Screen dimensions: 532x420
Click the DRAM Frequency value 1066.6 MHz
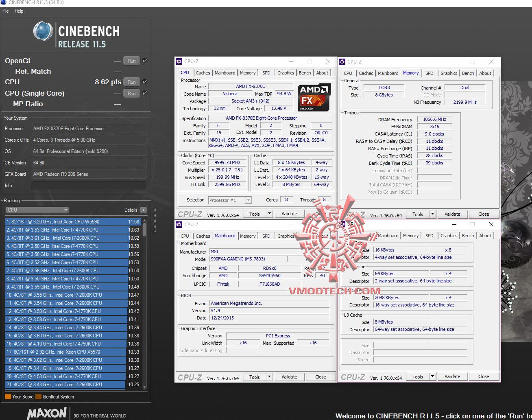[434, 120]
